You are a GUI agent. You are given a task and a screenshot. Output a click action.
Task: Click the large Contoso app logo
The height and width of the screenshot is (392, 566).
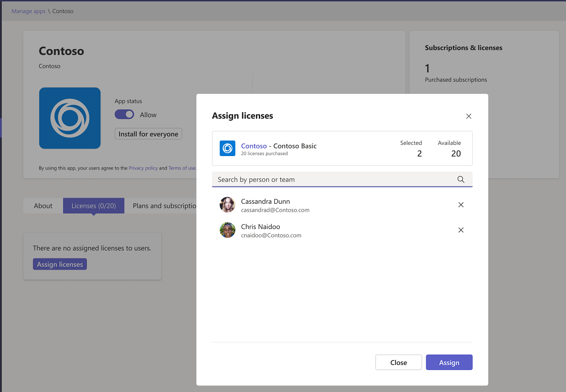[x=70, y=118]
